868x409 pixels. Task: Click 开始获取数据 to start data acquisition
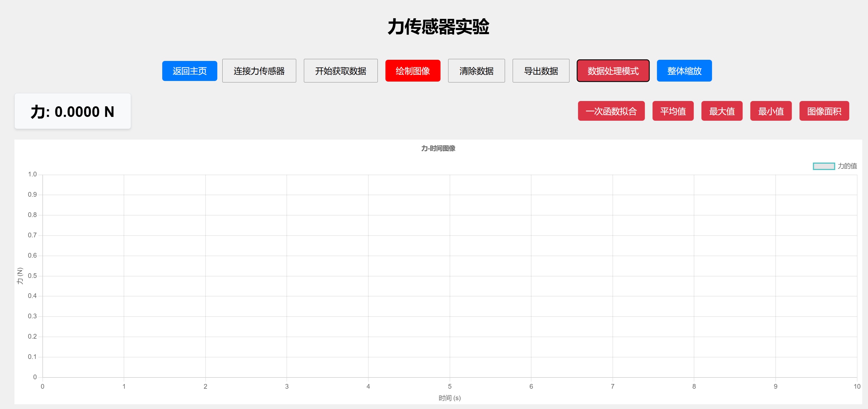(341, 70)
